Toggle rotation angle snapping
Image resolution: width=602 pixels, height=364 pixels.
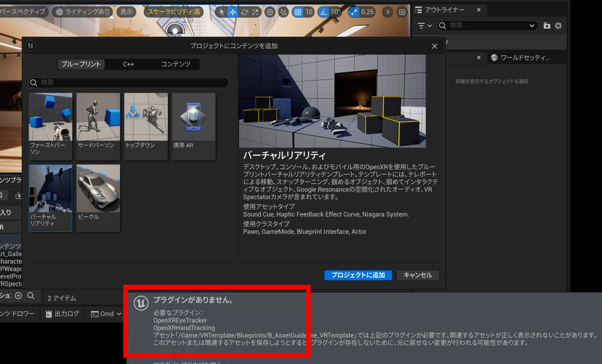point(324,12)
